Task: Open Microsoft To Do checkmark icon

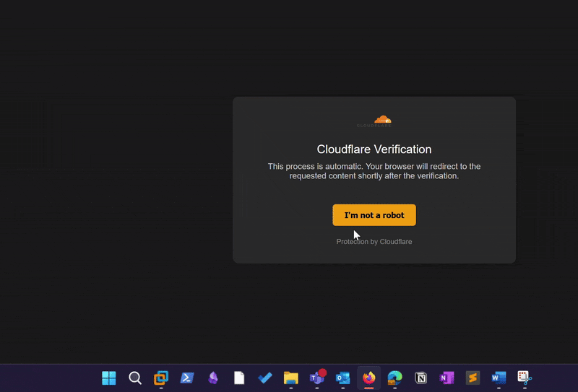Action: pyautogui.click(x=265, y=378)
